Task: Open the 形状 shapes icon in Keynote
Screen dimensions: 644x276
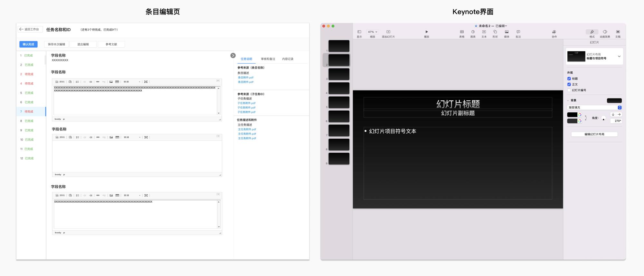Action: click(x=495, y=32)
